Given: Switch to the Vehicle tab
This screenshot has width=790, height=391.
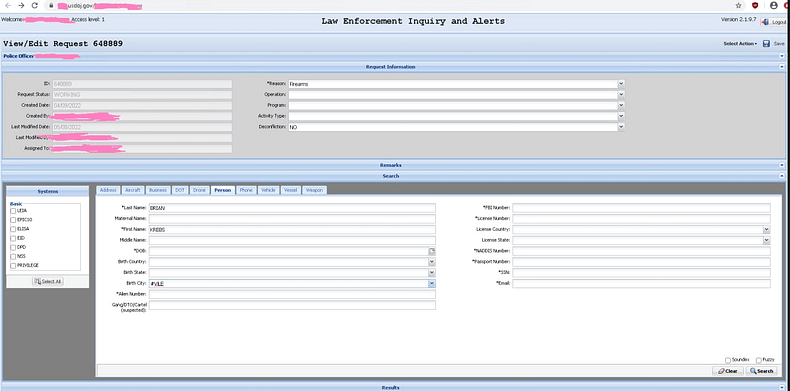Looking at the screenshot, I should click(x=268, y=190).
